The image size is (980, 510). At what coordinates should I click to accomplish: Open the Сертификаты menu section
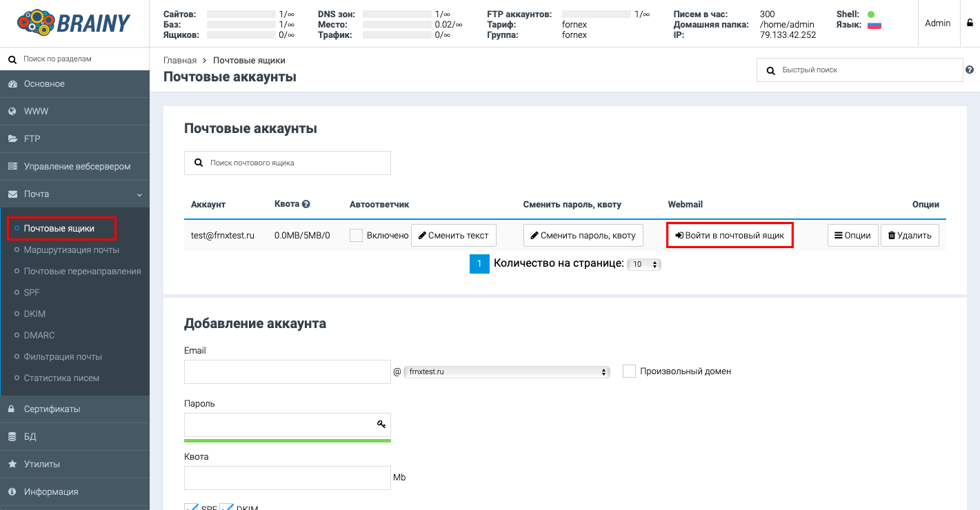[x=74, y=409]
